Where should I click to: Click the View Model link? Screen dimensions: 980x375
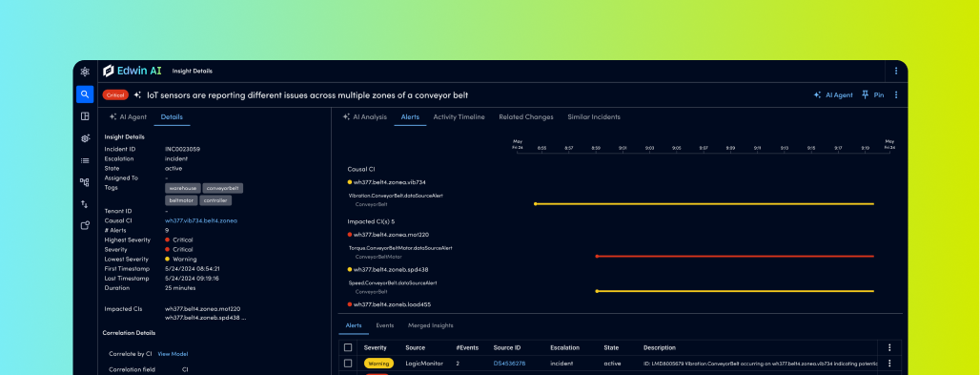[173, 354]
